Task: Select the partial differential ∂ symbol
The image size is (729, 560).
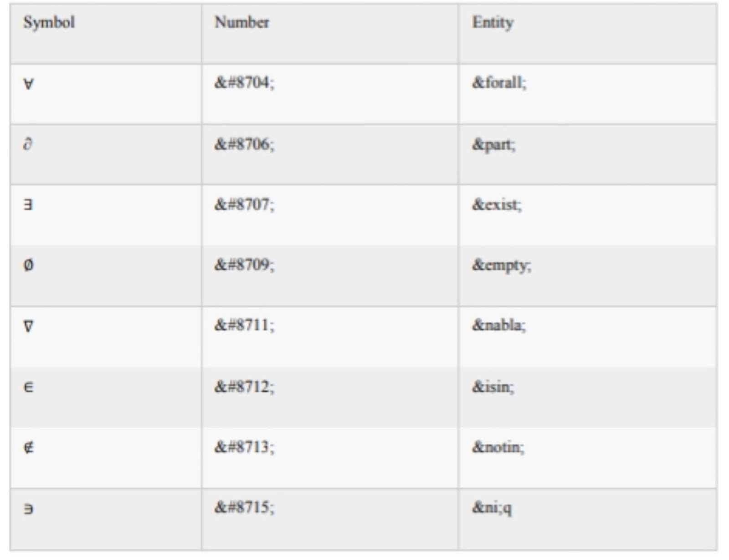Action: point(28,144)
